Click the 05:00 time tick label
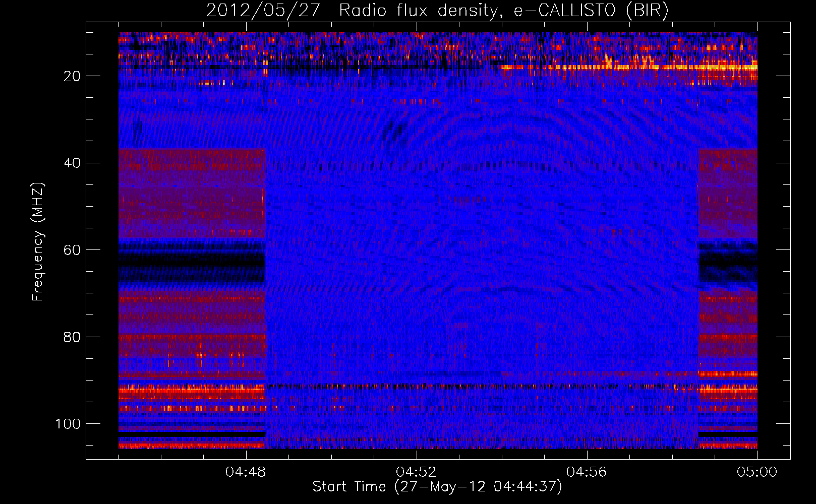The image size is (816, 504). [x=757, y=472]
